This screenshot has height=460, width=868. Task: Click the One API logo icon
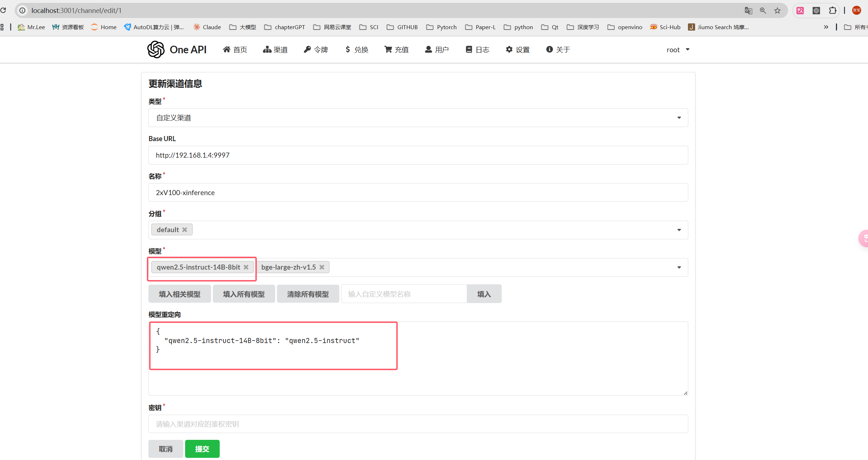(156, 49)
